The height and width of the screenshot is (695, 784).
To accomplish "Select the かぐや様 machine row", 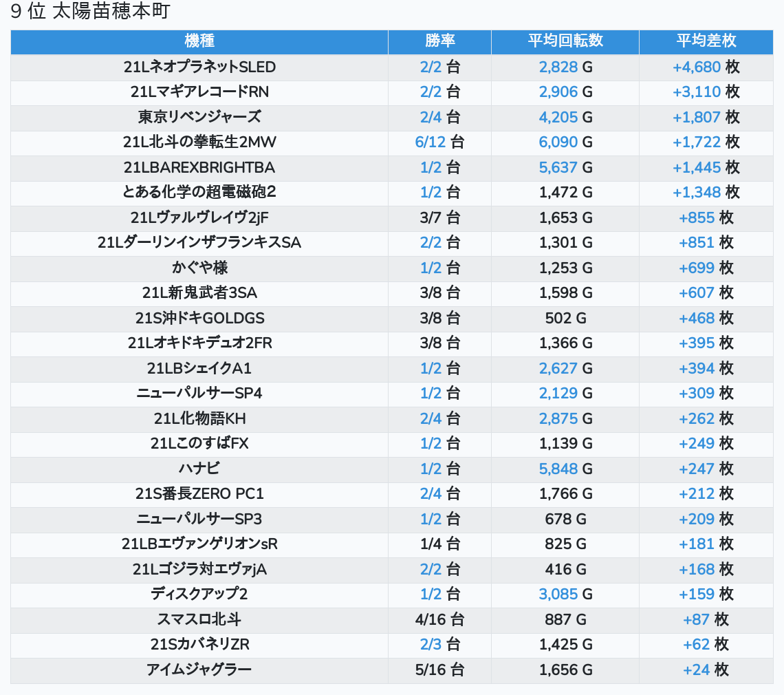I will (199, 268).
